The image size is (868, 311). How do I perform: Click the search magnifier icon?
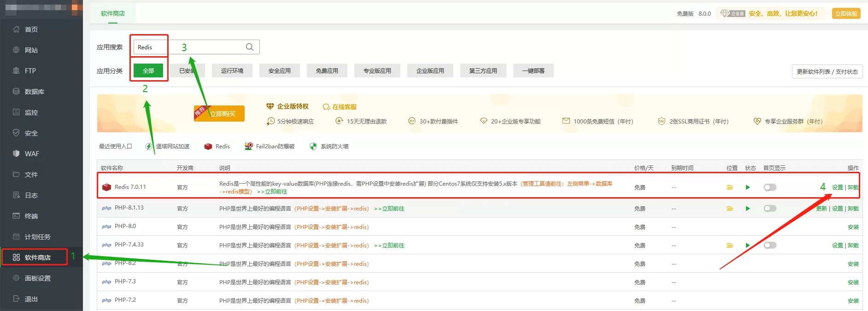click(249, 47)
